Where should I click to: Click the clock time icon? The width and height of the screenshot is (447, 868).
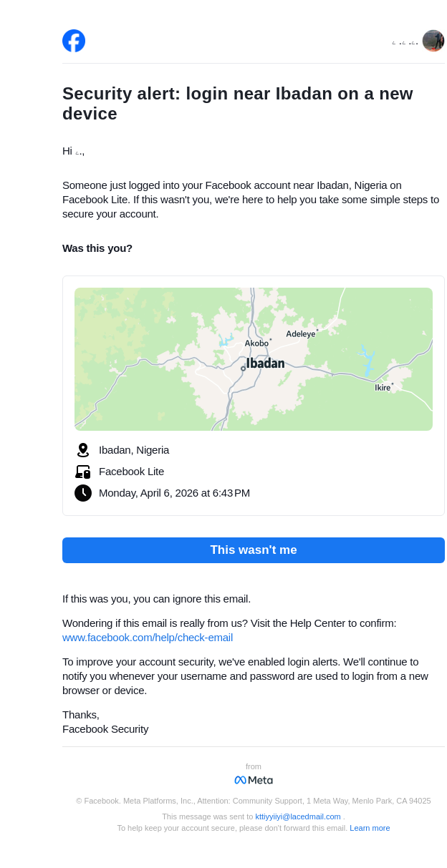(x=83, y=493)
